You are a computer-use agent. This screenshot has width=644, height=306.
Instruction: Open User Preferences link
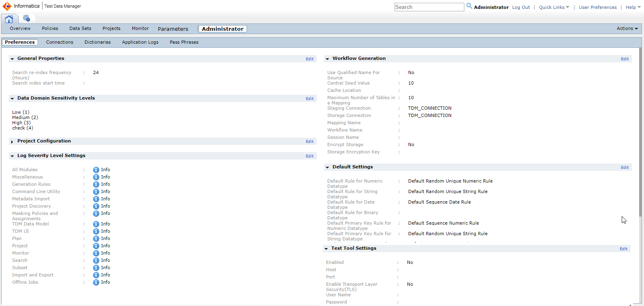click(597, 7)
